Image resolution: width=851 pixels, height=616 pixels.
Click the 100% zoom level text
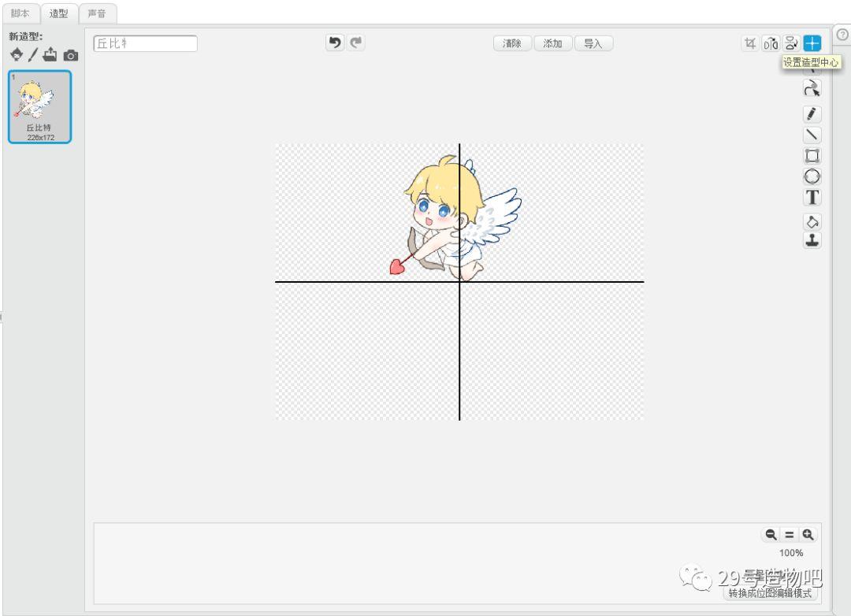791,553
